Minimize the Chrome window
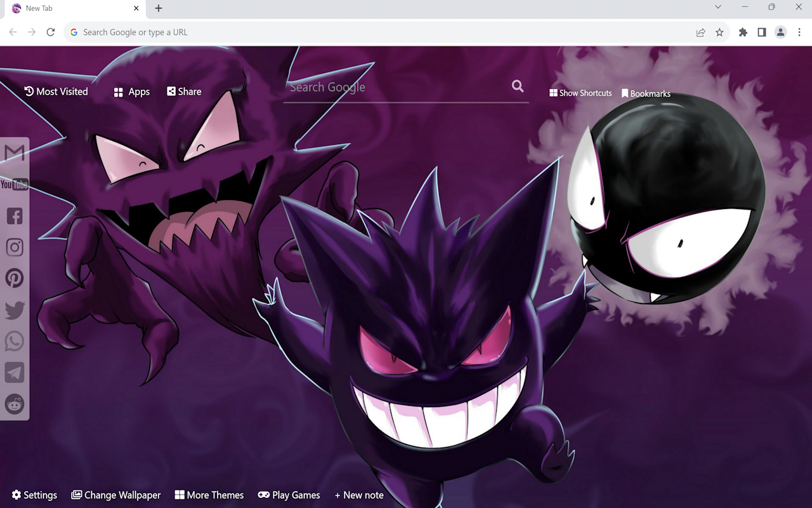 [x=745, y=7]
